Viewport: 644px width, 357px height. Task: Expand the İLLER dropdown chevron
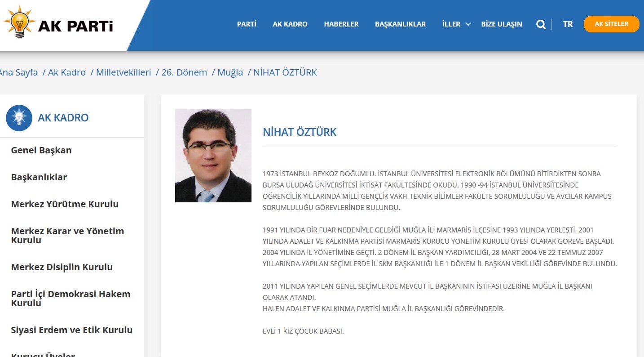(468, 24)
